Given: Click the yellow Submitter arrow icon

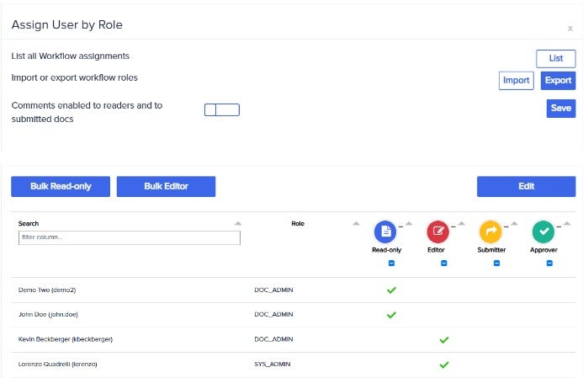Looking at the screenshot, I should click(x=490, y=231).
